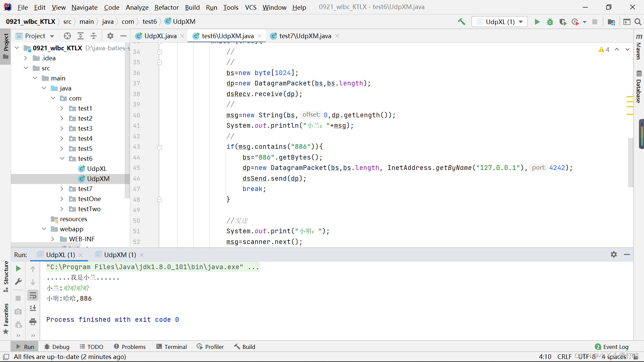The width and height of the screenshot is (644, 362).
Task: Open resources folder in project tree
Action: (73, 219)
